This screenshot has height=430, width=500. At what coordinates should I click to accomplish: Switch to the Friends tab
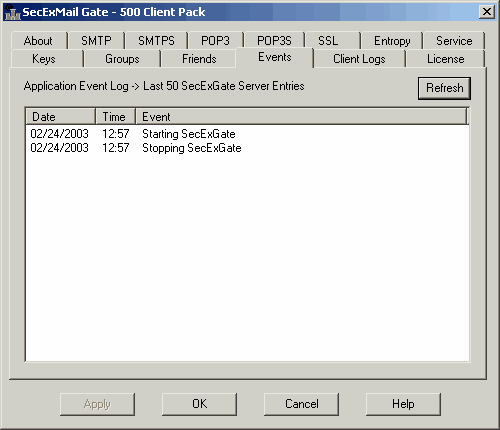pyautogui.click(x=199, y=59)
